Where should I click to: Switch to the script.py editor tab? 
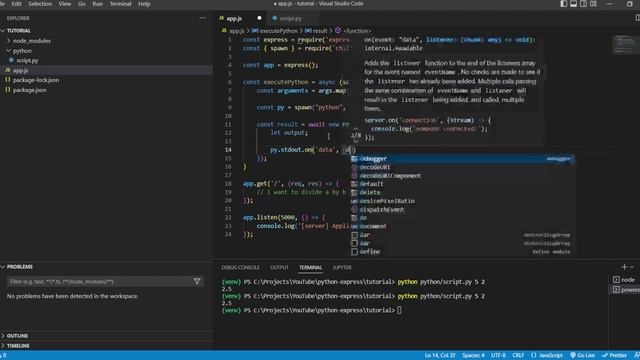[291, 18]
